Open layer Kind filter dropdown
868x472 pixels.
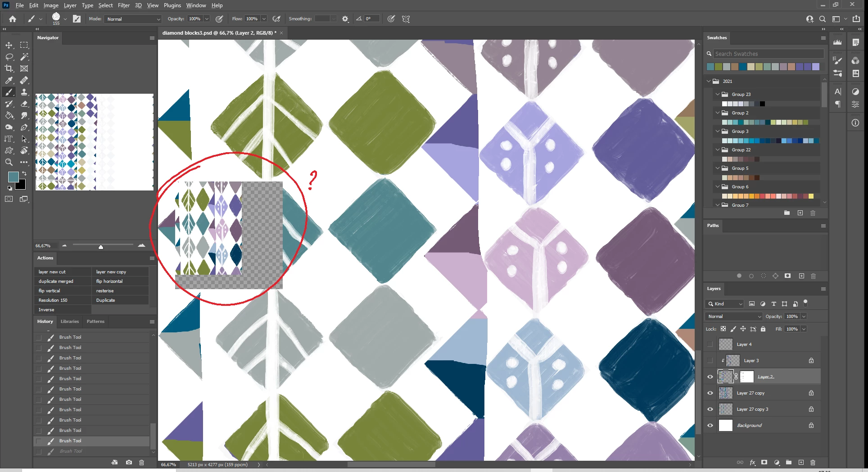(x=725, y=304)
